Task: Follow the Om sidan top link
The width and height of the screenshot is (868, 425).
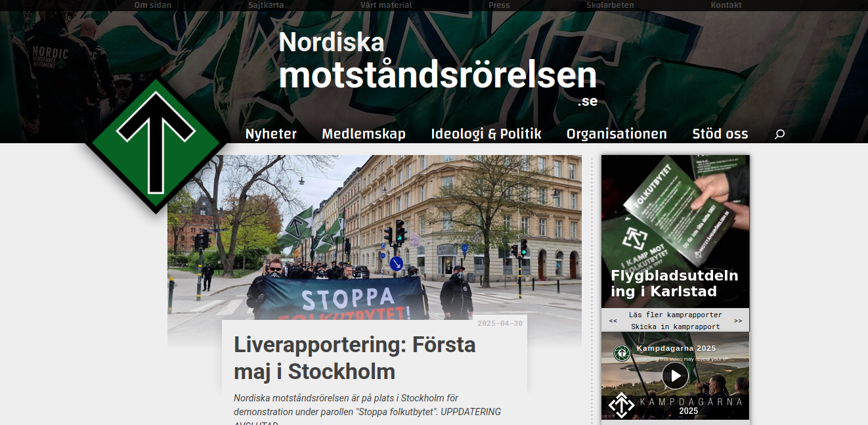Action: [153, 5]
